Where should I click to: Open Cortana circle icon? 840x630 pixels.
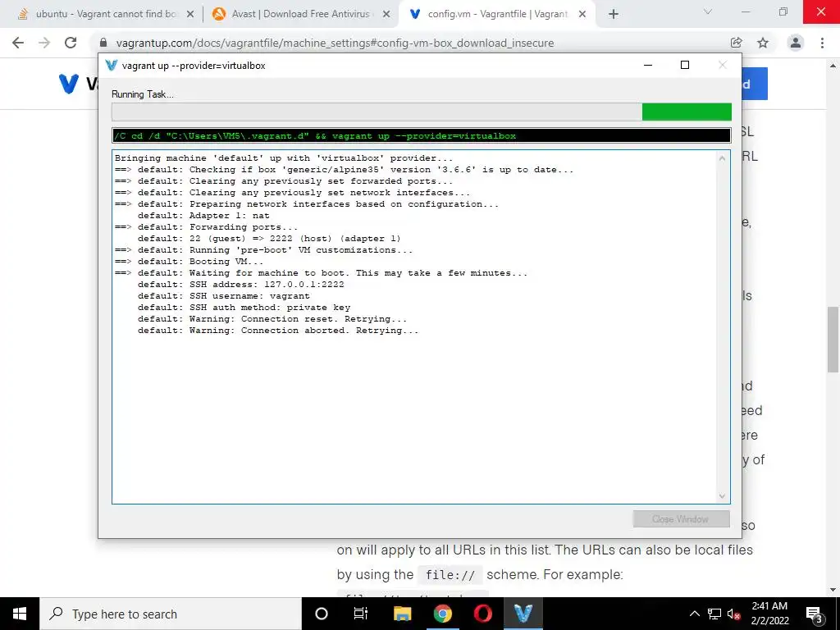point(322,614)
